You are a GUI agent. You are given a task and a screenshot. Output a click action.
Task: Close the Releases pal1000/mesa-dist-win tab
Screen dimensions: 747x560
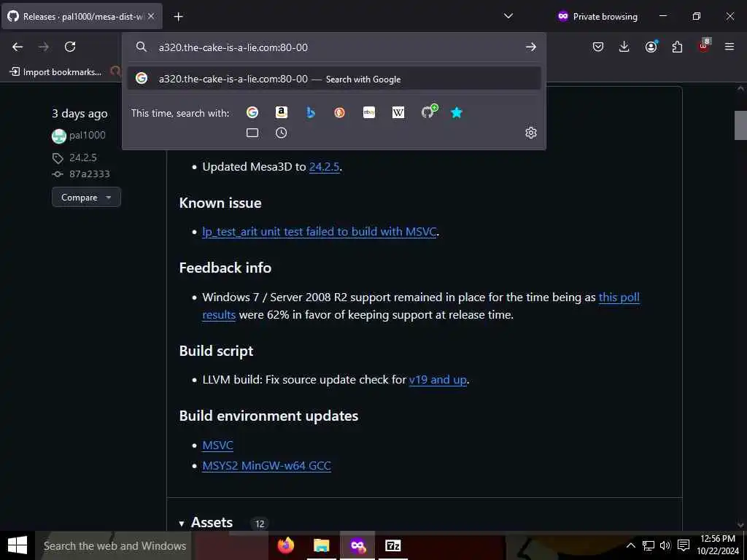click(151, 16)
